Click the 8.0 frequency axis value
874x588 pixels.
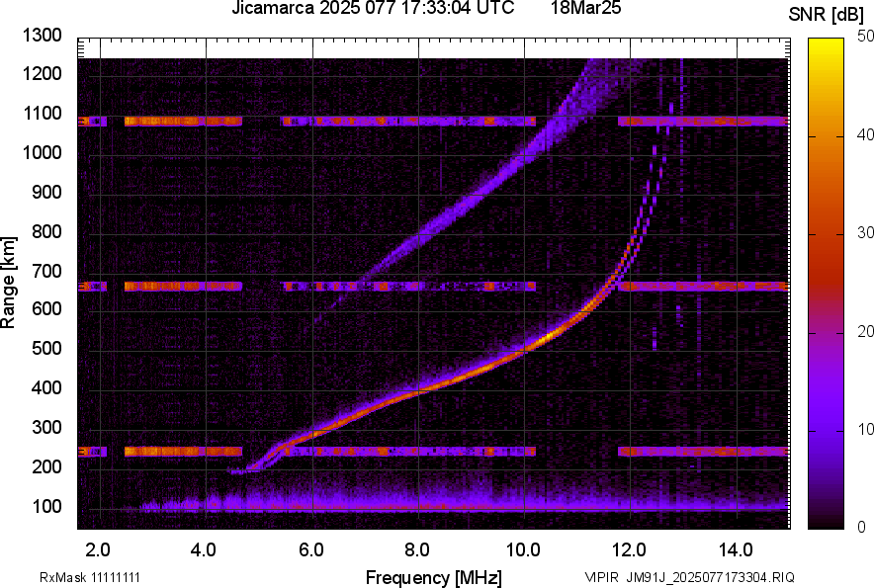coord(417,550)
